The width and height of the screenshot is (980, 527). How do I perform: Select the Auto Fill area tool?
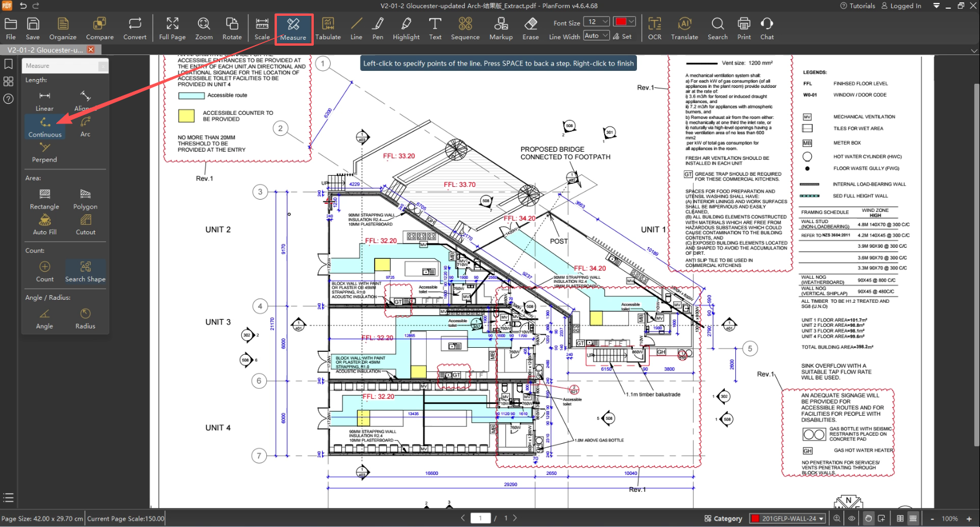click(44, 224)
